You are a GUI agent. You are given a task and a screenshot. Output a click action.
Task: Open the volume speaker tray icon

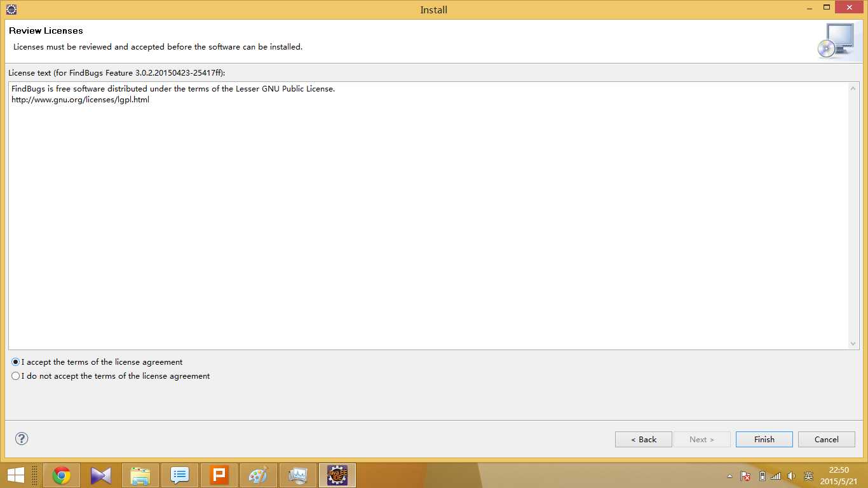coord(791,476)
